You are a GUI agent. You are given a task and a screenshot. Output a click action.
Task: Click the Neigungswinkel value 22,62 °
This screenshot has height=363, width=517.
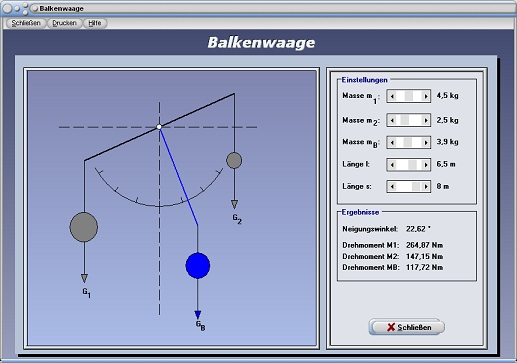pyautogui.click(x=418, y=229)
